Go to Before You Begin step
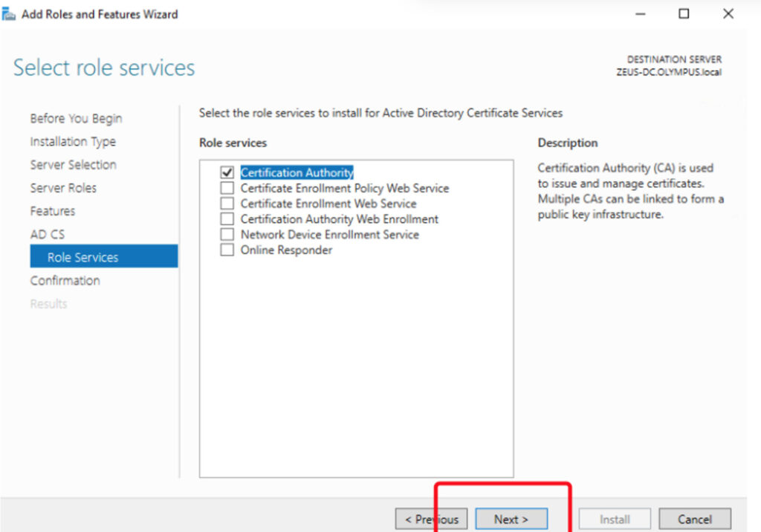This screenshot has width=761, height=532. click(x=76, y=119)
